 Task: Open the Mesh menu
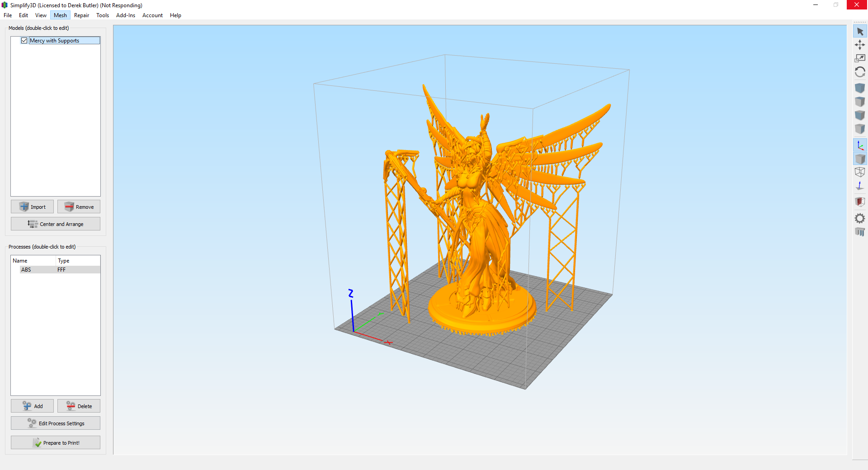click(60, 15)
